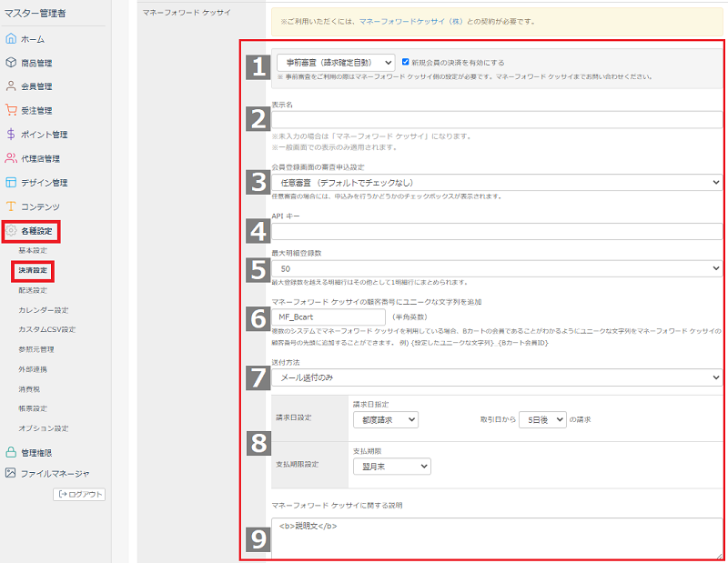Select カスタムCSV設定 submenu item
Screen dimensions: 728x563
[x=47, y=329]
